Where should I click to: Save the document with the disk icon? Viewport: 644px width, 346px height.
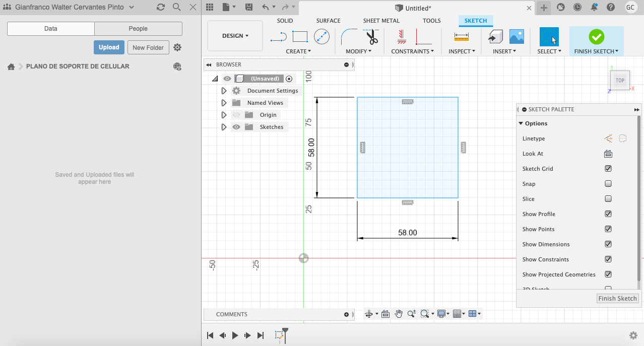pyautogui.click(x=249, y=7)
